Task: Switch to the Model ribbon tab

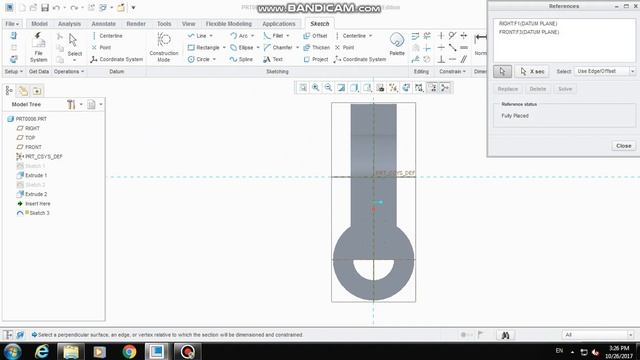Action: click(40, 24)
